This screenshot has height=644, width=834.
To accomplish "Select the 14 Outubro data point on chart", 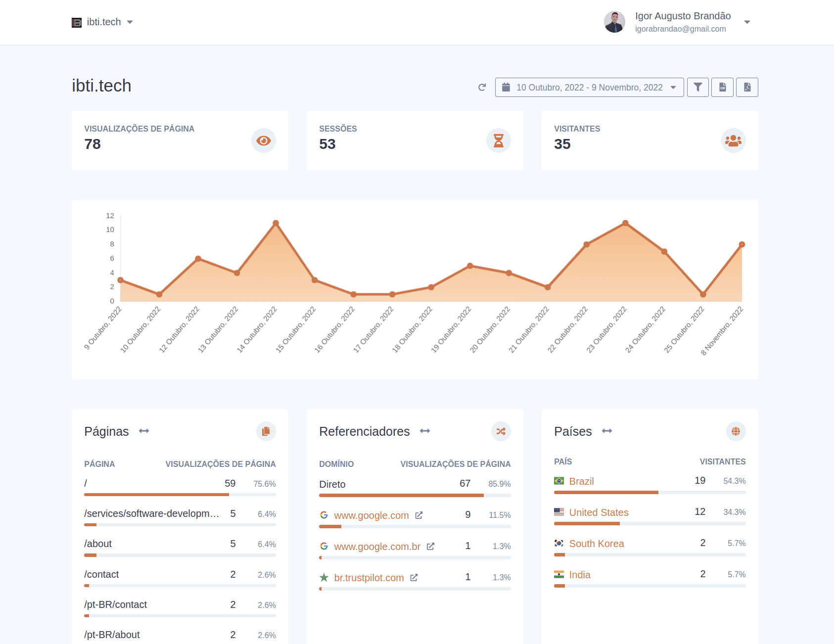I will point(277,223).
